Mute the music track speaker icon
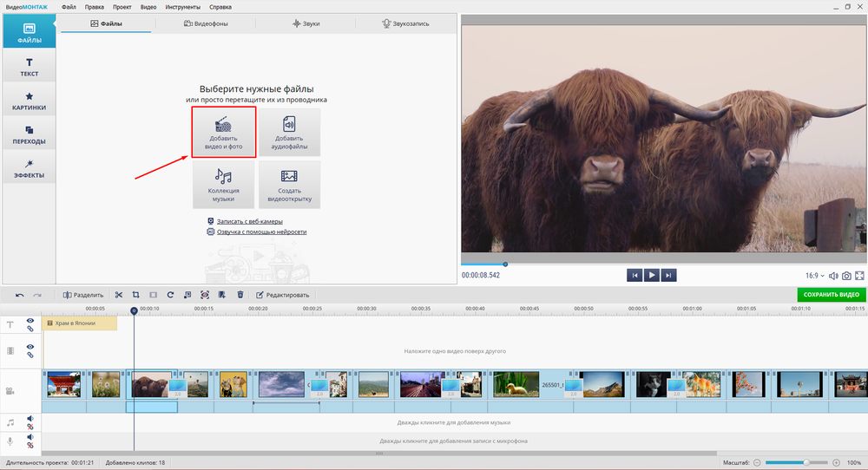This screenshot has height=470, width=868. point(30,419)
